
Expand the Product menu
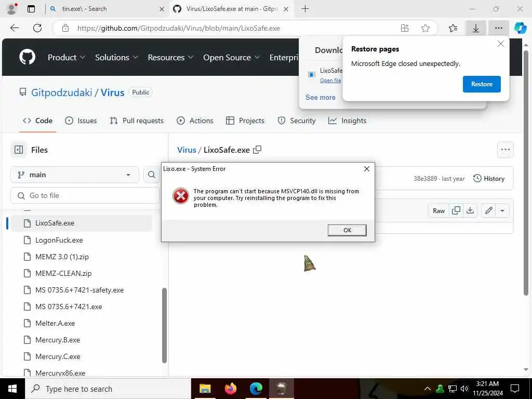[x=66, y=57]
